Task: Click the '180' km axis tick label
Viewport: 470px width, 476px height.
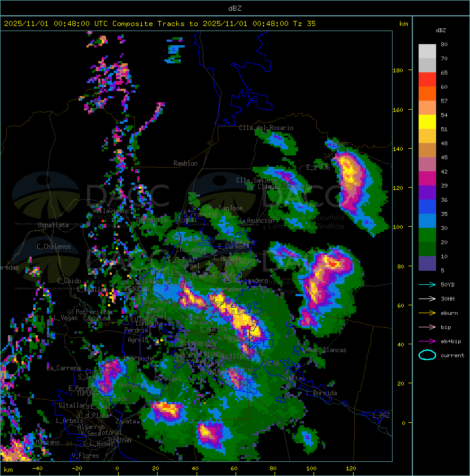Action: pos(398,71)
